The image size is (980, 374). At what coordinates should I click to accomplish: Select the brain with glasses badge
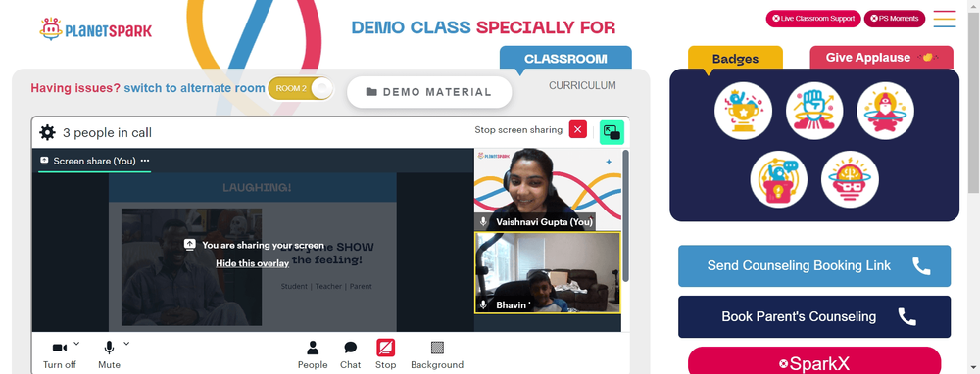pyautogui.click(x=850, y=179)
